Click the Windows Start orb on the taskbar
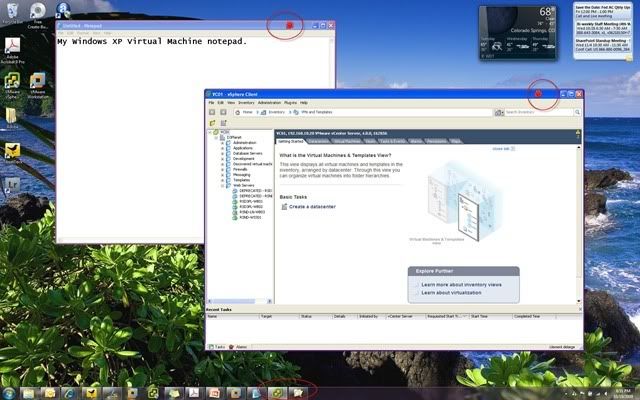This screenshot has width=640, height=400. click(8, 393)
